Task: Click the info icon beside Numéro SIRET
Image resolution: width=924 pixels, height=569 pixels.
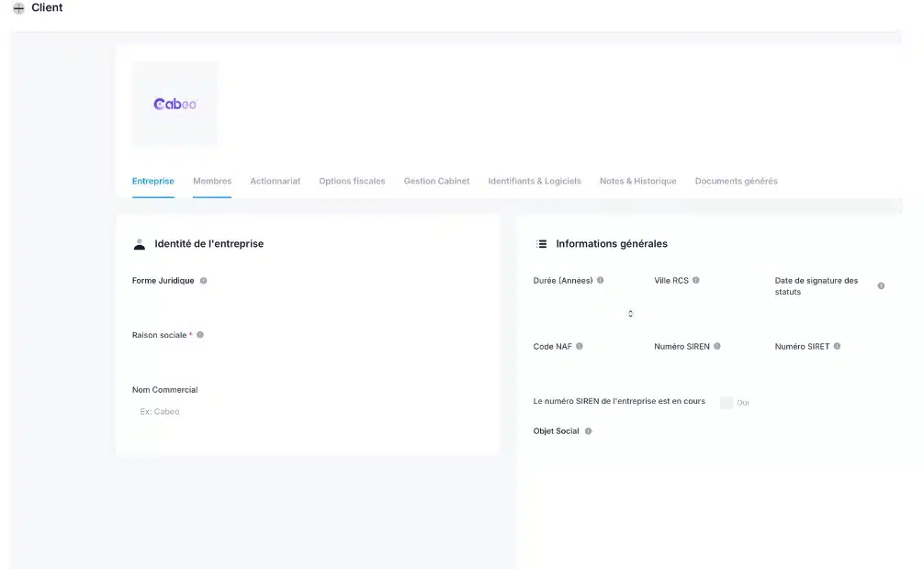Action: coord(837,347)
